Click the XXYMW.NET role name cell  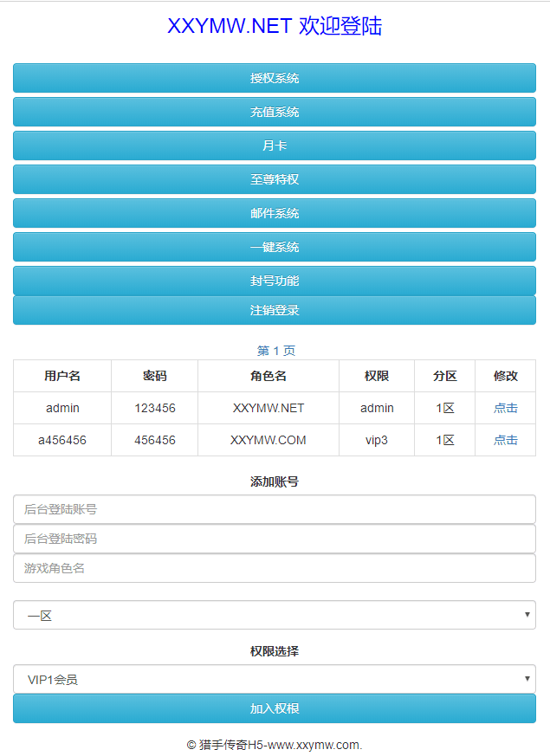269,408
